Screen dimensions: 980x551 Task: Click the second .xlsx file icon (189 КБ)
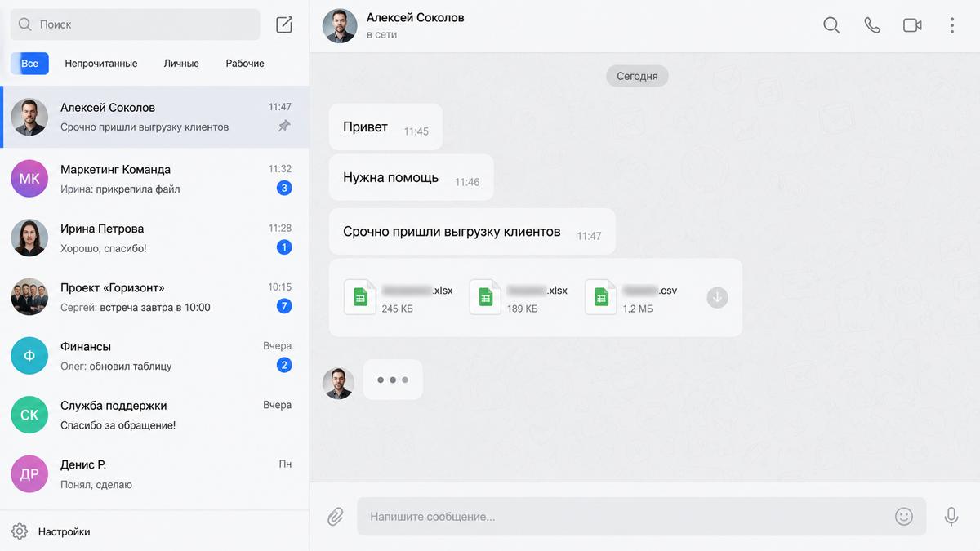pyautogui.click(x=485, y=297)
